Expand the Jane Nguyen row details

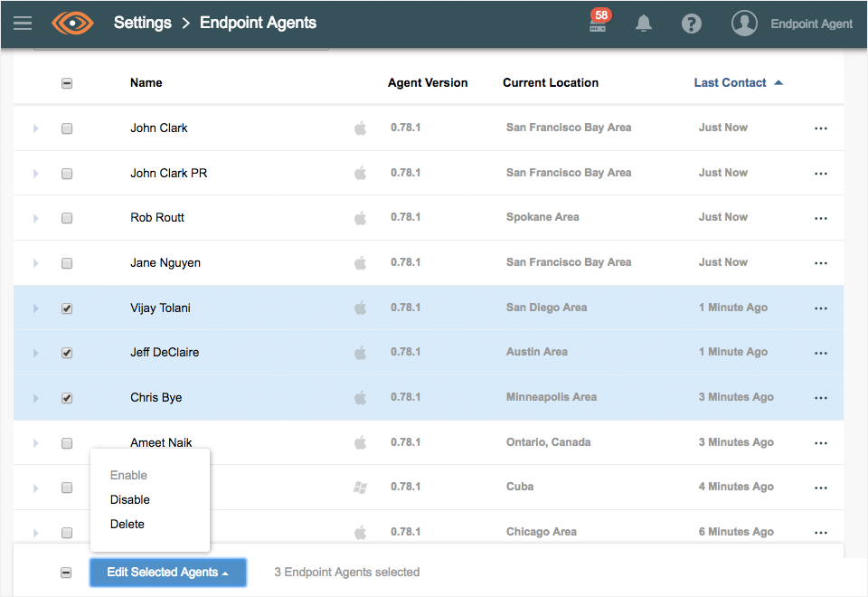click(36, 263)
